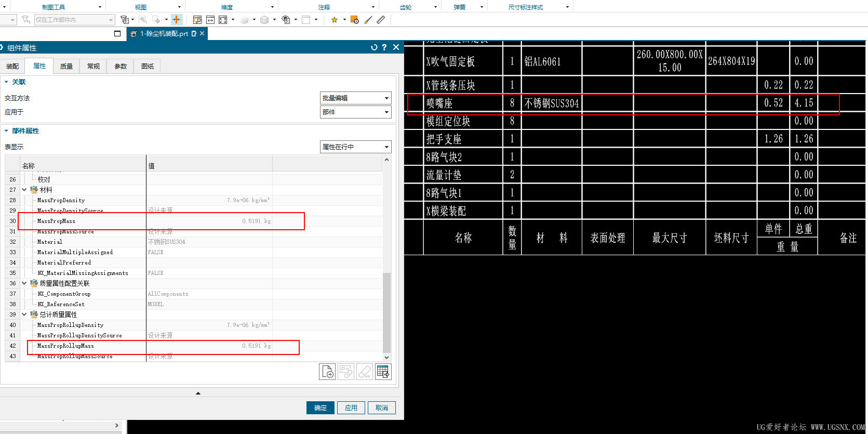Open the 注释 toolbar group
The width and height of the screenshot is (868, 434).
pos(324,7)
